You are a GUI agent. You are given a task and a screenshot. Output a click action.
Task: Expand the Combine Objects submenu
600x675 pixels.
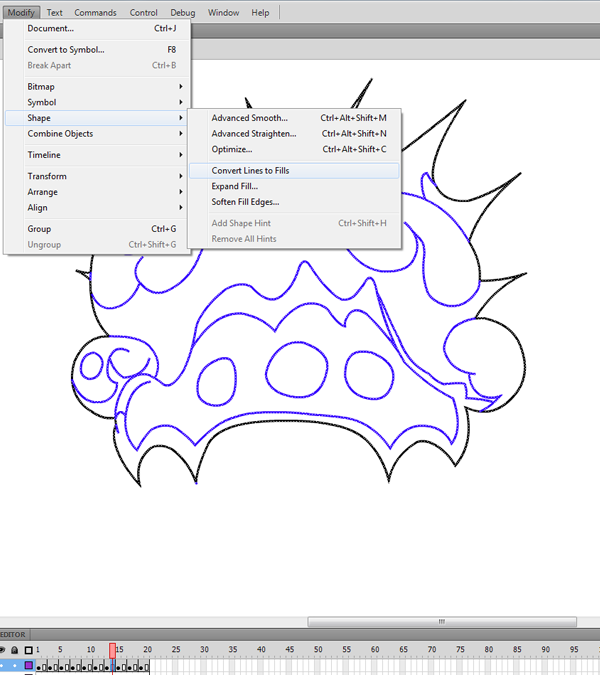click(97, 133)
